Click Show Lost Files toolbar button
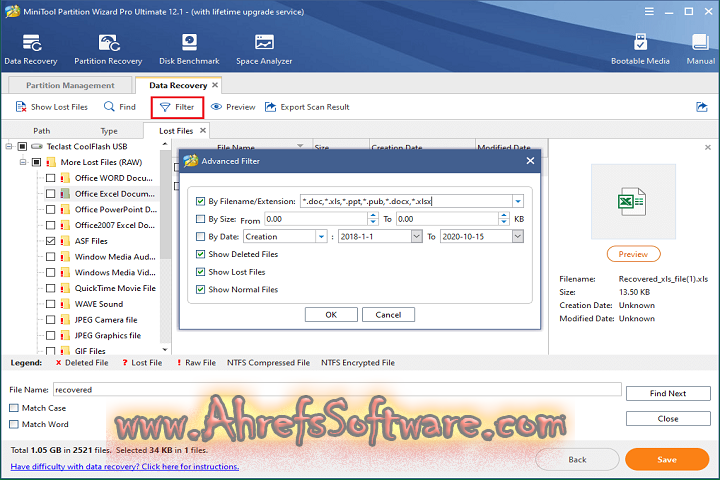Image resolution: width=720 pixels, height=480 pixels. point(51,107)
